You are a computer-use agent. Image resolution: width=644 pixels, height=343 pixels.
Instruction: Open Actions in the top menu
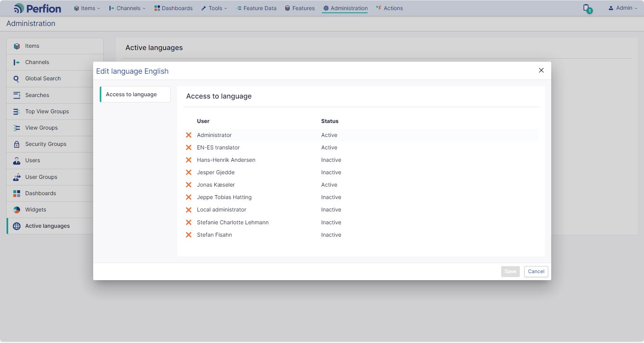tap(390, 8)
